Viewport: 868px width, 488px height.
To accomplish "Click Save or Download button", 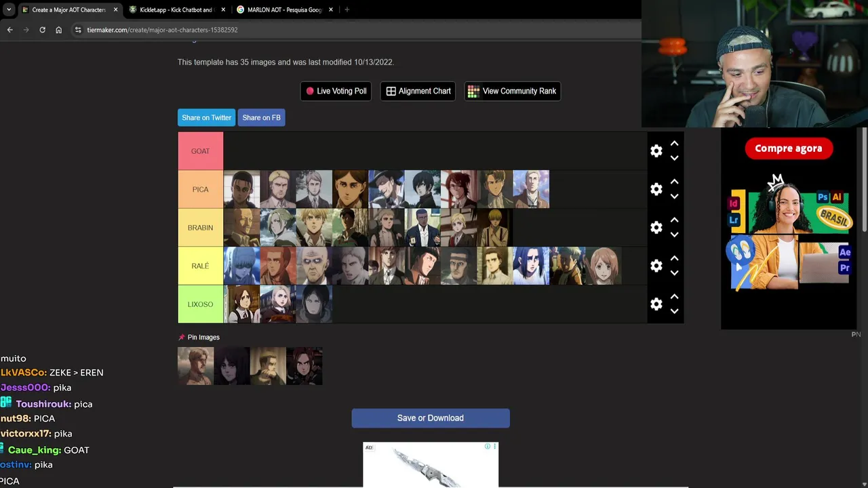I will 431,418.
